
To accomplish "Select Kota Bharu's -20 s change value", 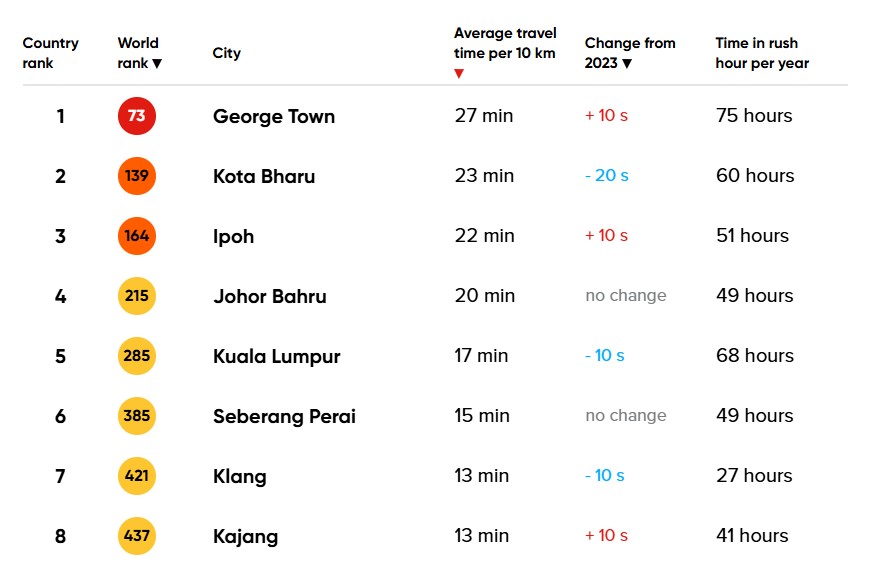I will click(607, 176).
